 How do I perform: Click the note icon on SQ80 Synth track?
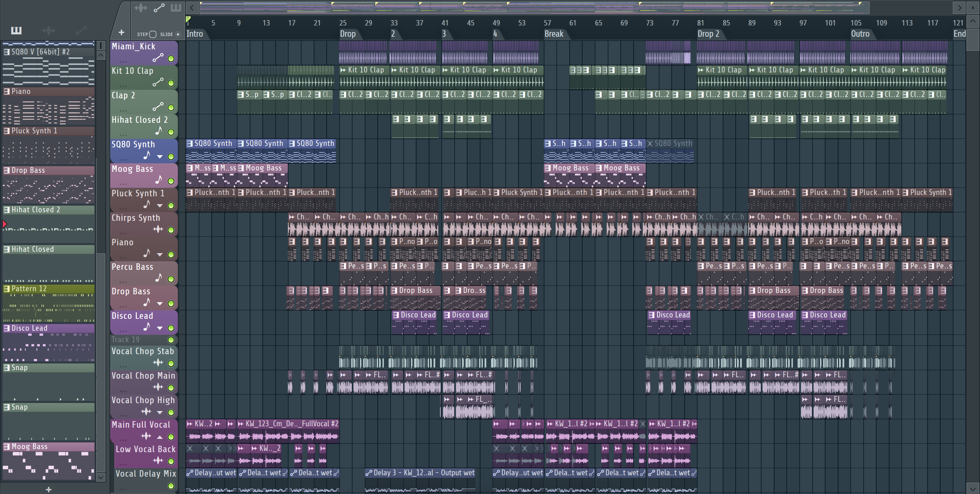147,155
